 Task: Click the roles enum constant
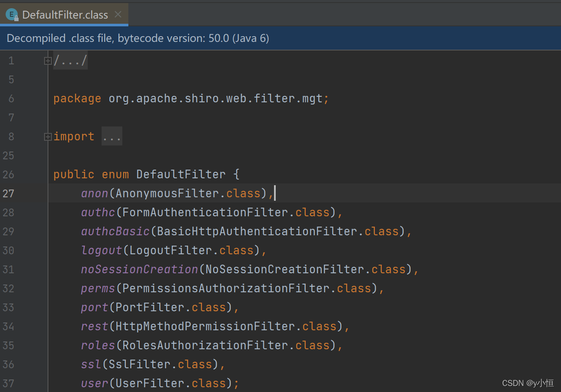pyautogui.click(x=98, y=345)
